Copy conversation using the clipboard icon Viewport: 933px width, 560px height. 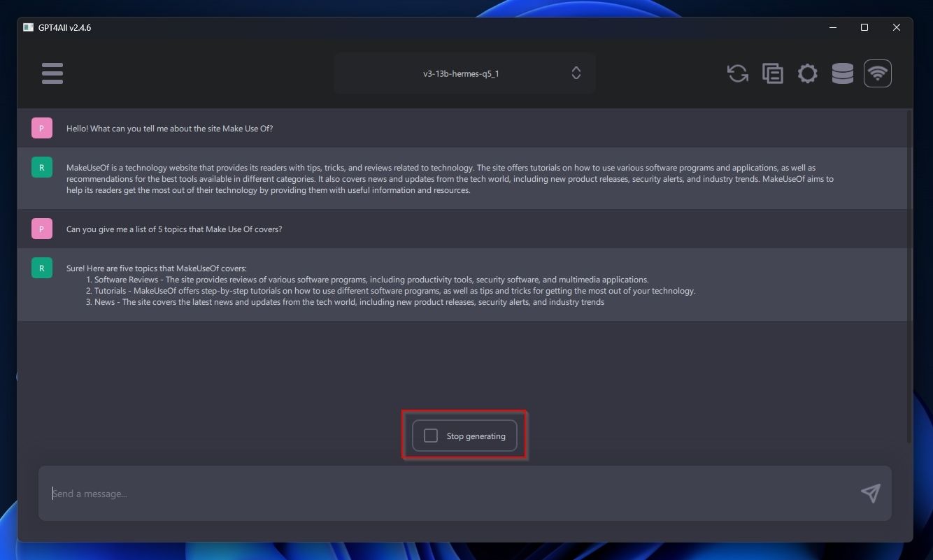(x=772, y=73)
